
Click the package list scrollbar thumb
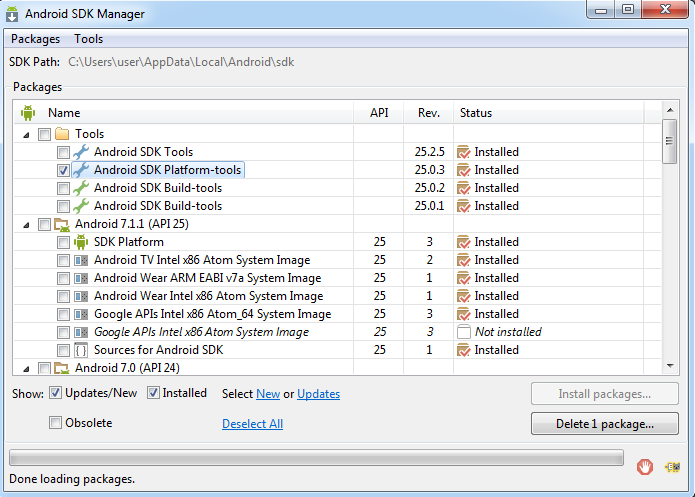669,141
